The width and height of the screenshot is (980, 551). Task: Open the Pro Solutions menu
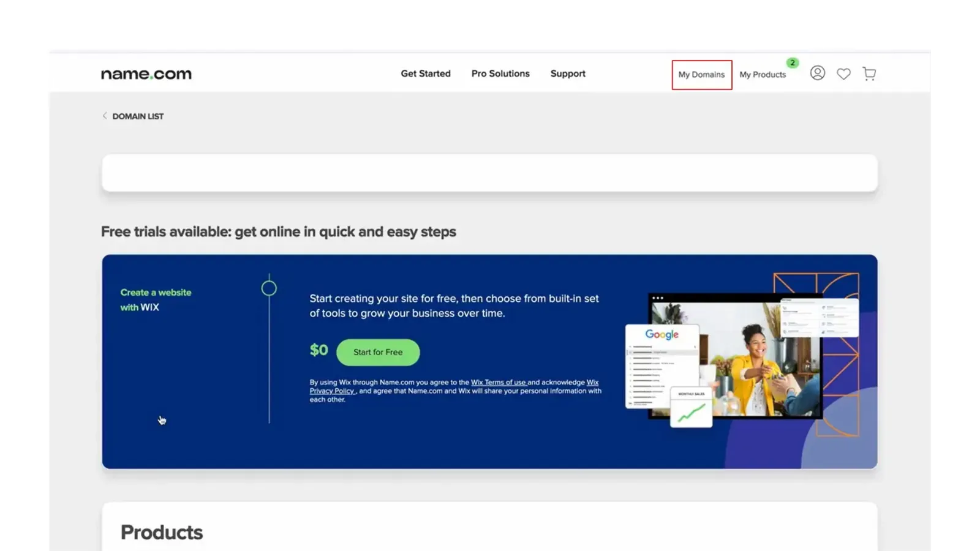pos(500,73)
